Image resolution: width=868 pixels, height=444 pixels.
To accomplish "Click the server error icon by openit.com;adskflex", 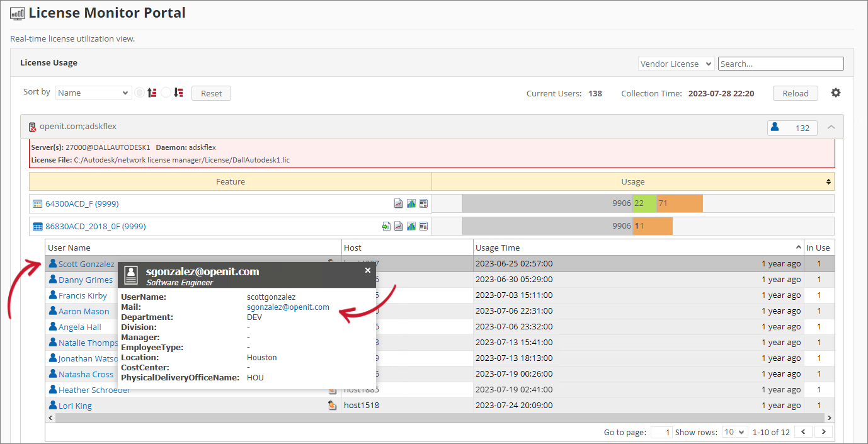I will (x=33, y=127).
